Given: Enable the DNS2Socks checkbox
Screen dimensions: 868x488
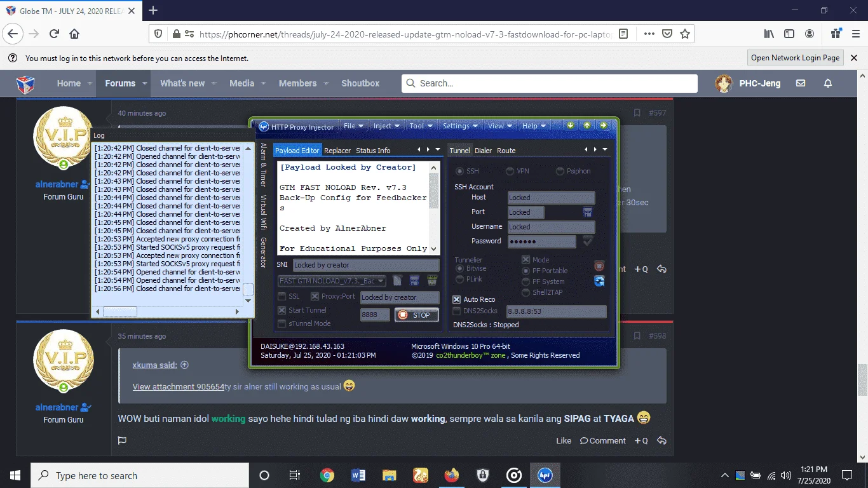Looking at the screenshot, I should [457, 311].
